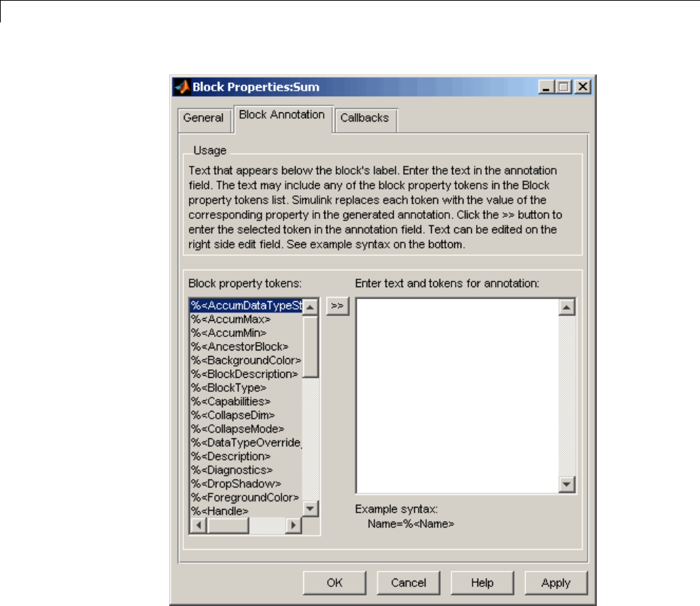Select the %<CollapseMode> token
Image resolution: width=700 pixels, height=606 pixels.
pyautogui.click(x=246, y=429)
